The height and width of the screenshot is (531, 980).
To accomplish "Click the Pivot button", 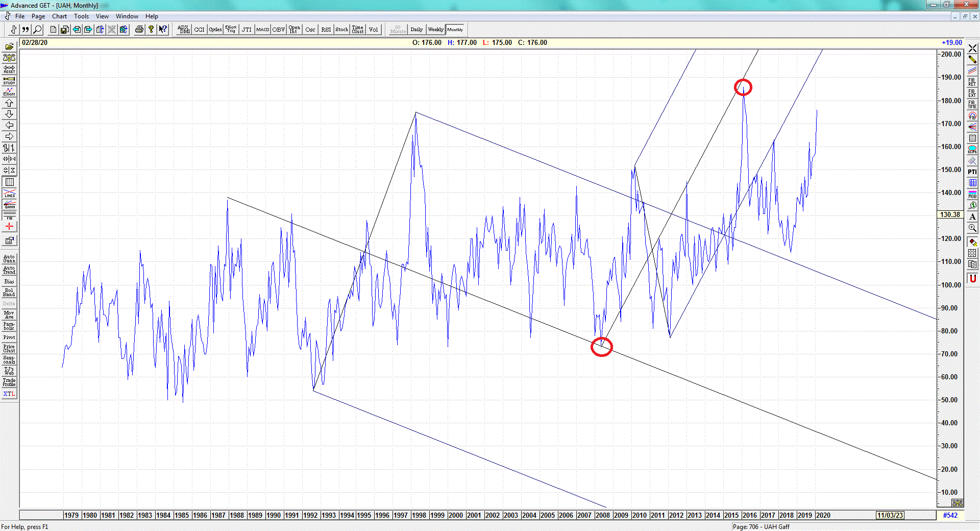I will [x=9, y=337].
